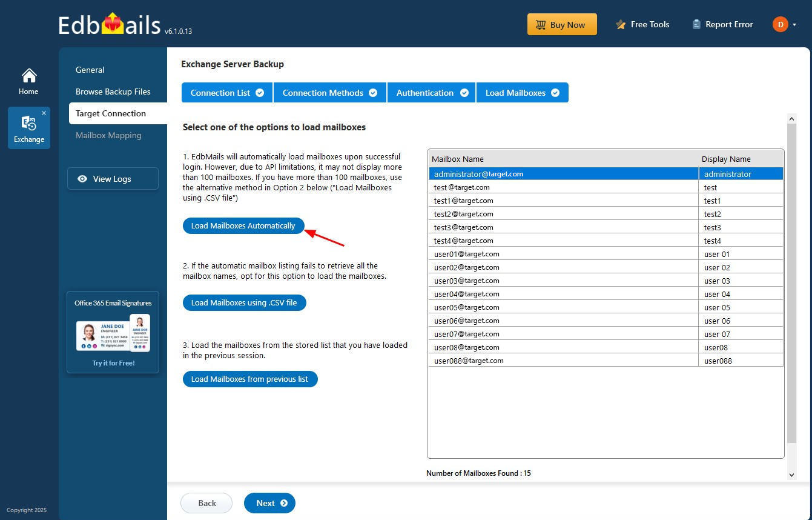Select test@target.com mailbox row
812x520 pixels.
pyautogui.click(x=606, y=187)
